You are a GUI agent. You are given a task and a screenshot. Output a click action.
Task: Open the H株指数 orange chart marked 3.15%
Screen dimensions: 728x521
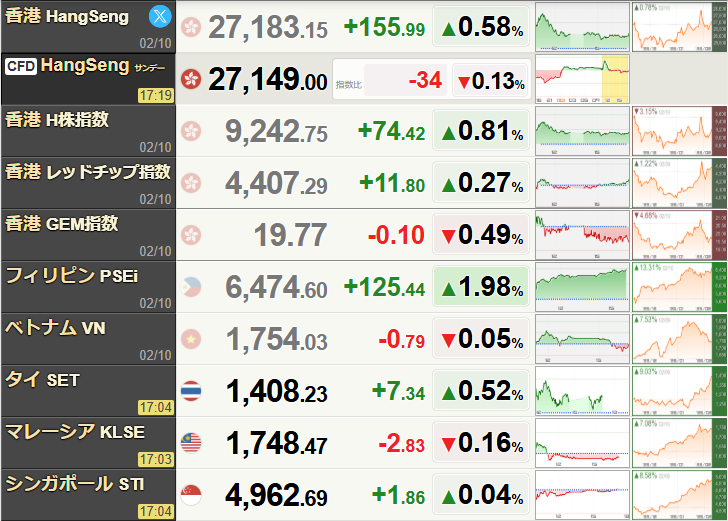(x=680, y=131)
